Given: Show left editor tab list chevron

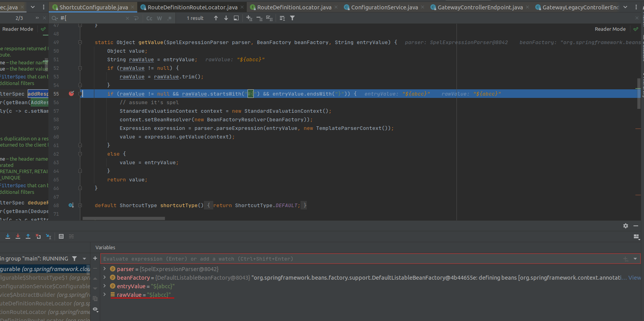Looking at the screenshot, I should (x=33, y=7).
